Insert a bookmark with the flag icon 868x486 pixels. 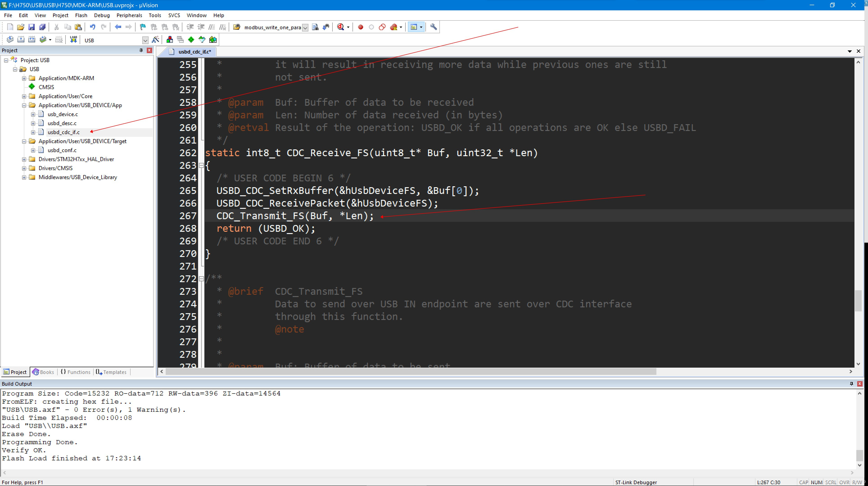(143, 27)
